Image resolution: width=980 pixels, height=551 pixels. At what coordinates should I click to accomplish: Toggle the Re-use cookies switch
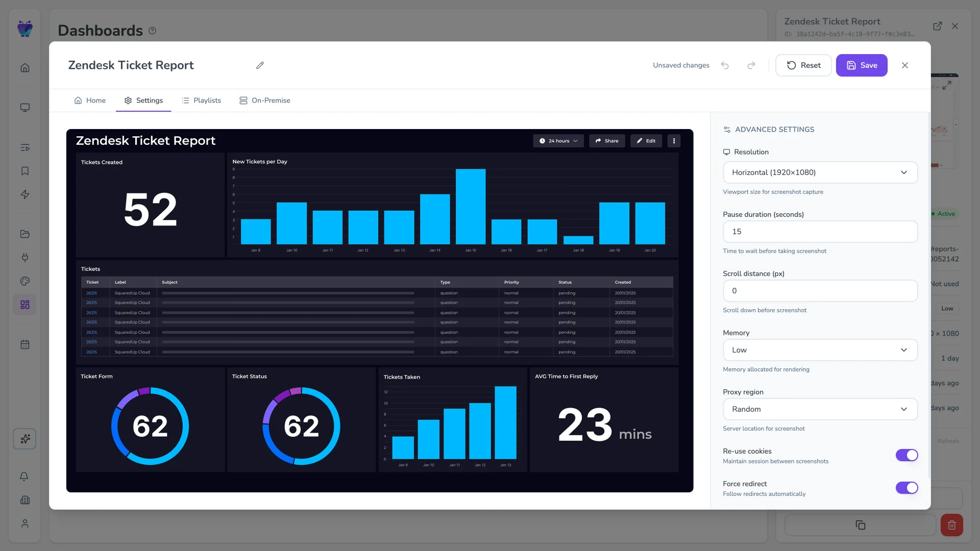[x=906, y=455]
